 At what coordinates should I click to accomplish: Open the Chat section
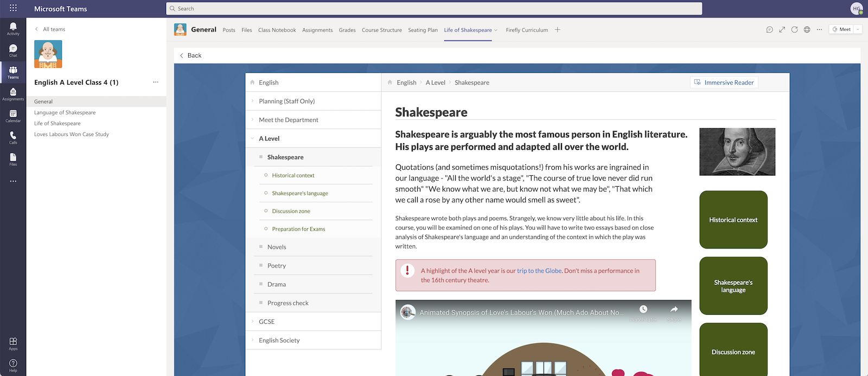pyautogui.click(x=13, y=51)
